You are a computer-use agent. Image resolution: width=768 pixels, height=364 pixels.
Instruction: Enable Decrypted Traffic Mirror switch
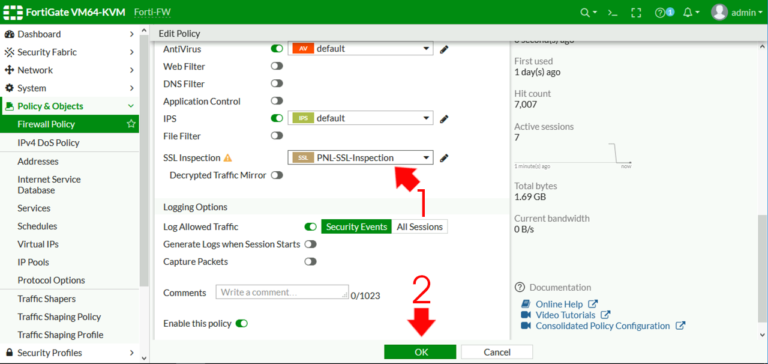click(277, 175)
